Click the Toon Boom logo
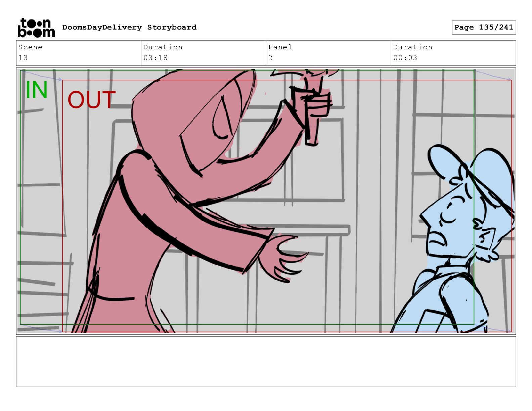This screenshot has height=411, width=532. tap(36, 28)
